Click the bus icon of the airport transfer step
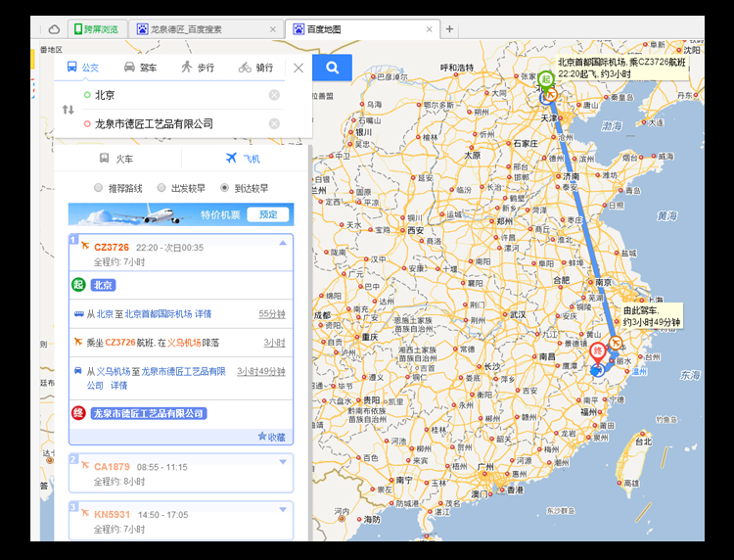The width and height of the screenshot is (734, 560). point(78,313)
